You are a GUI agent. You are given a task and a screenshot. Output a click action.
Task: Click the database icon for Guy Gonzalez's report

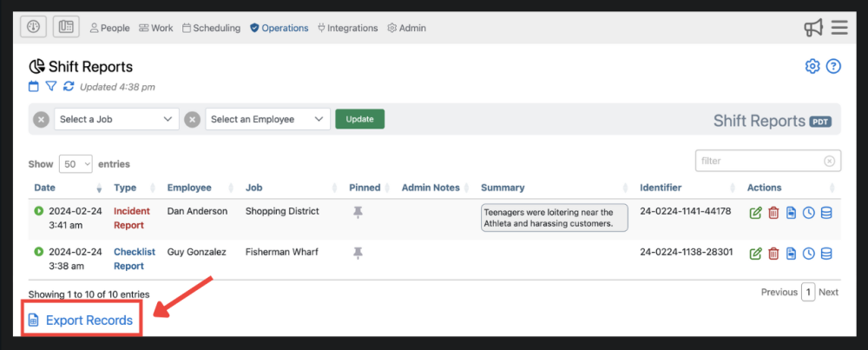[x=826, y=254]
